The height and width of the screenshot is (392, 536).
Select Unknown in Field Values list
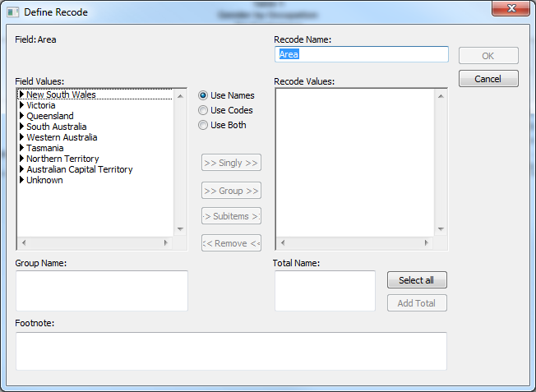[x=44, y=180]
